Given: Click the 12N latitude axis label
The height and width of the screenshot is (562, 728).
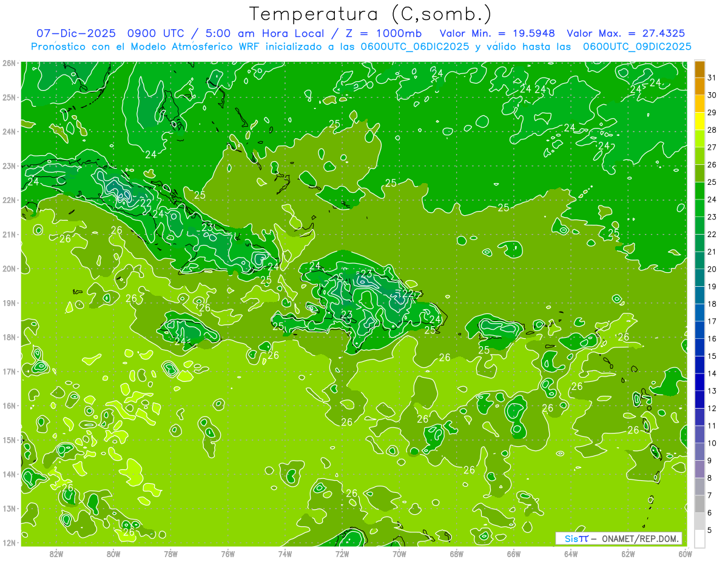Looking at the screenshot, I should [x=9, y=543].
